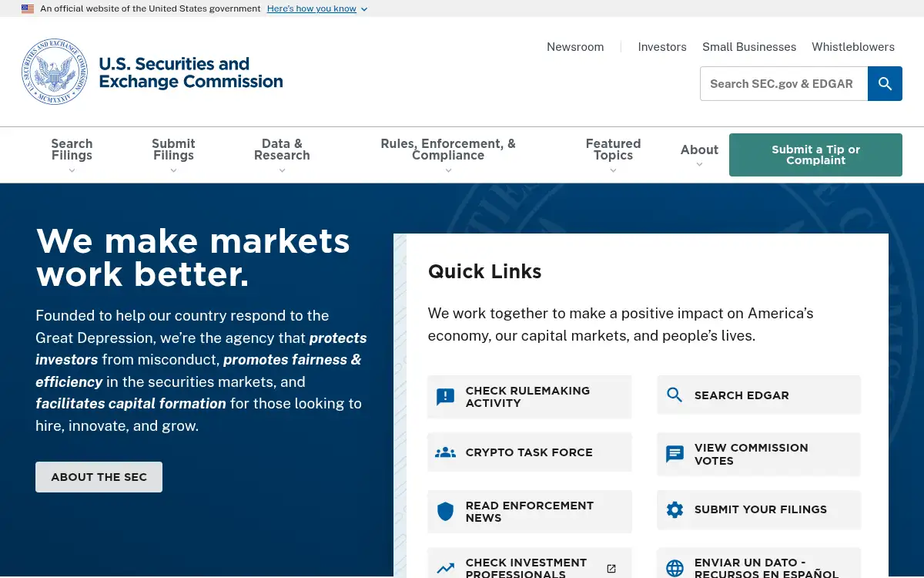This screenshot has height=578, width=924.
Task: Click the globe icon for Enviar un Dato
Action: click(675, 569)
